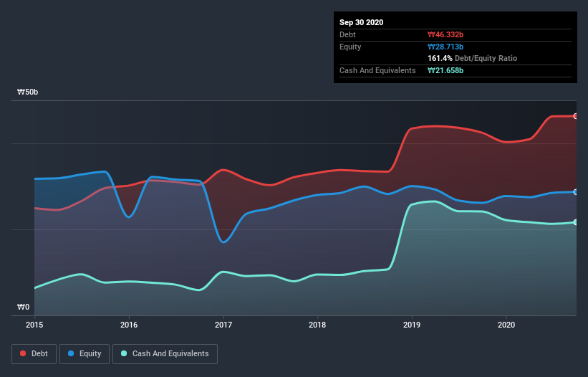Select the 2017 x-axis label
The image size is (588, 377).
coord(223,325)
